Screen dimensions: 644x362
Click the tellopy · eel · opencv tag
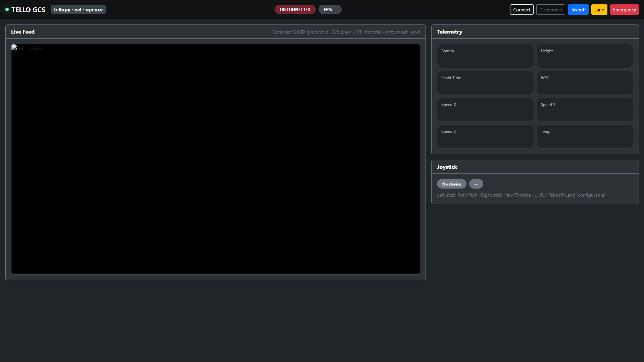coord(78,10)
